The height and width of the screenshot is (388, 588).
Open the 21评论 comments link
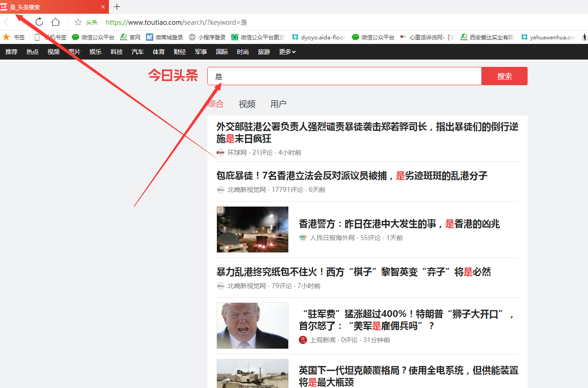click(262, 153)
